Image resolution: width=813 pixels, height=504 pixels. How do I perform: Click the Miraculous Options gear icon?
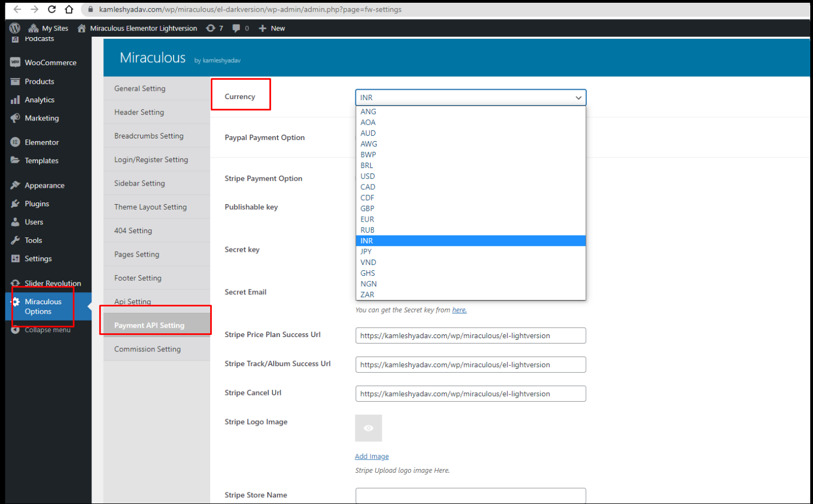point(15,302)
